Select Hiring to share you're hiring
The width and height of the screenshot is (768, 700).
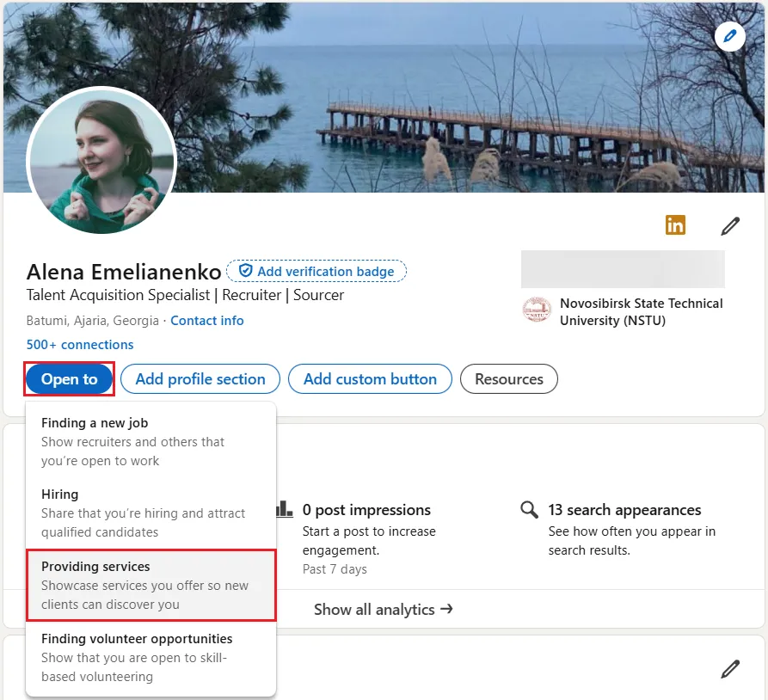click(59, 494)
